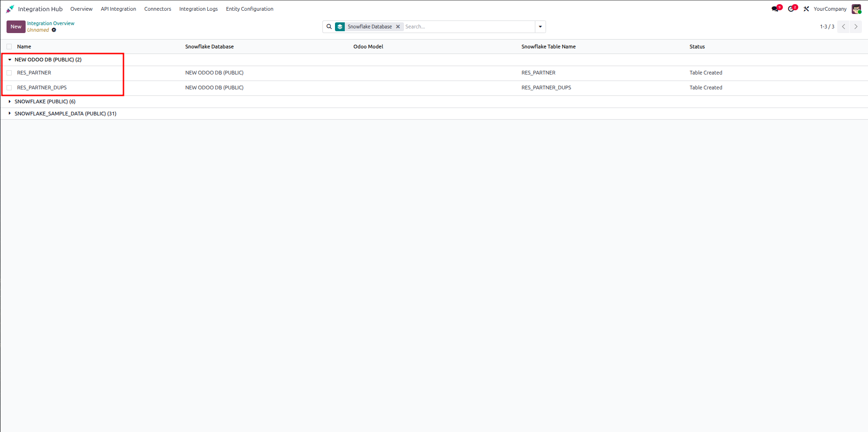Open the Integration Logs menu
Viewport: 868px width, 432px height.
(x=198, y=9)
